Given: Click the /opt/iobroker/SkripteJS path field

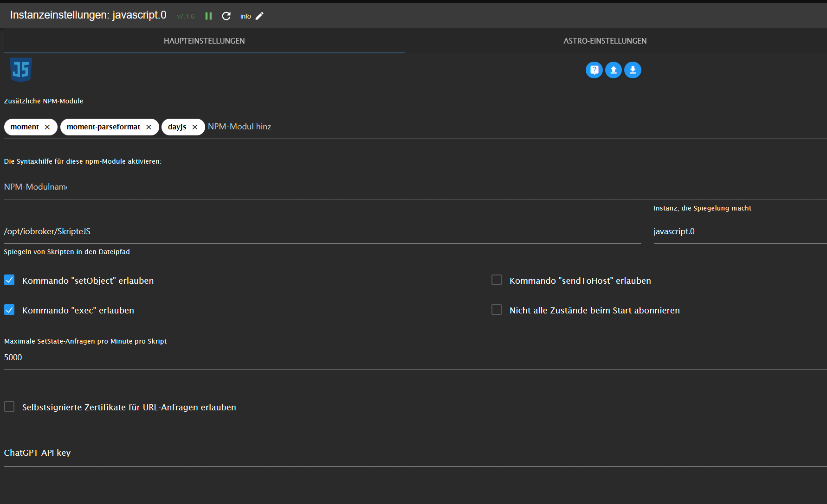Looking at the screenshot, I should tap(323, 231).
